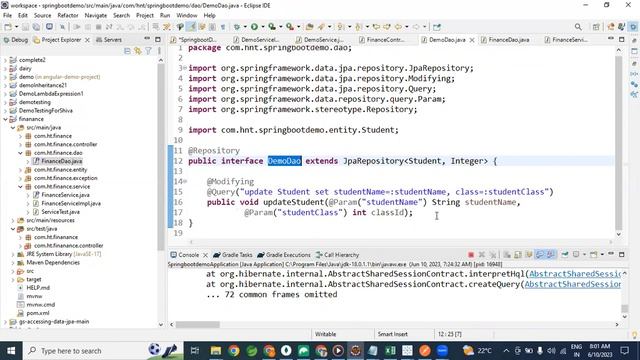
Task: Open the Refactor menu
Action: click(x=68, y=16)
